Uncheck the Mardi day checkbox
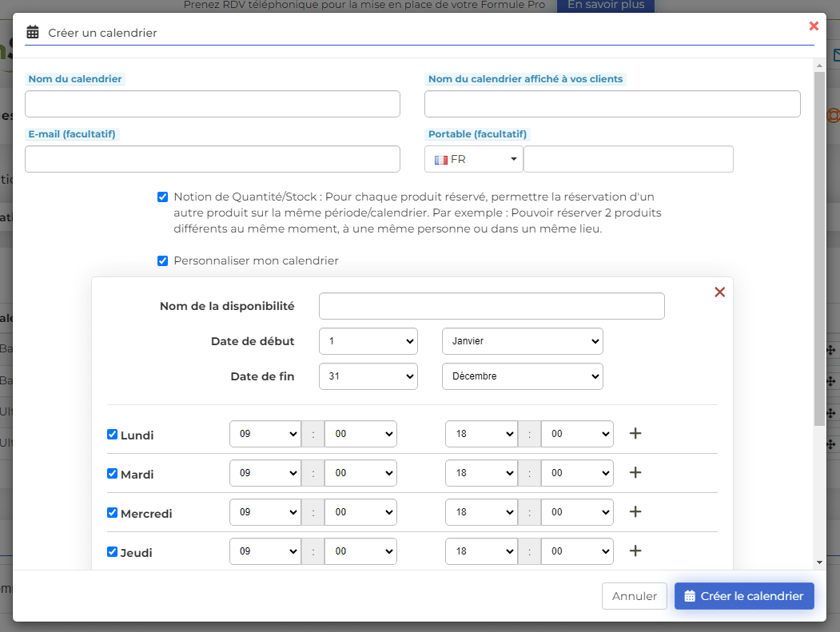This screenshot has width=840, height=632. tap(112, 474)
